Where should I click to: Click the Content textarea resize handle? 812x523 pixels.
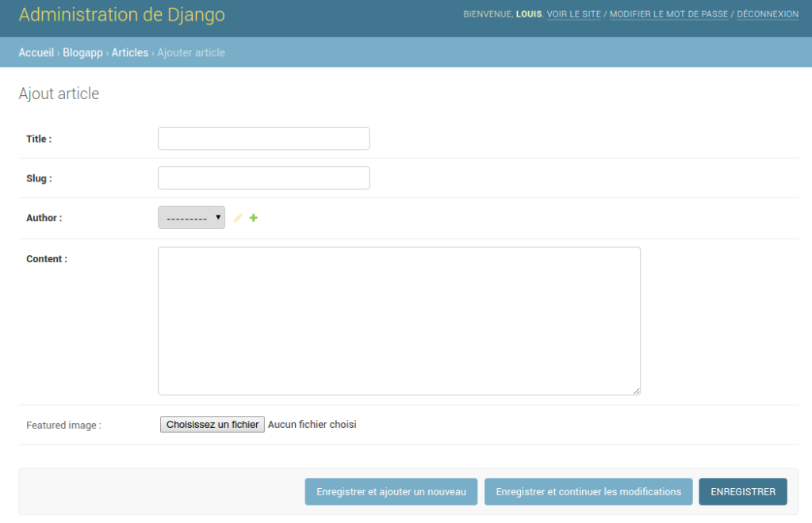coord(635,389)
